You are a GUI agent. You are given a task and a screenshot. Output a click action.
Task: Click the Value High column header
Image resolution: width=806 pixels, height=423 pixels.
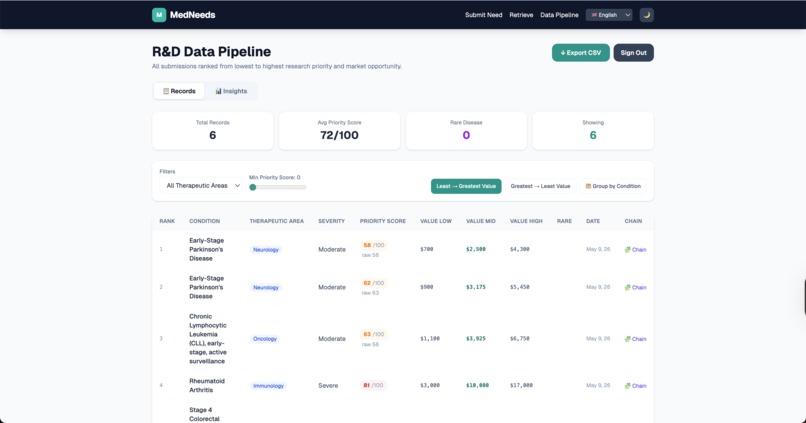click(526, 221)
